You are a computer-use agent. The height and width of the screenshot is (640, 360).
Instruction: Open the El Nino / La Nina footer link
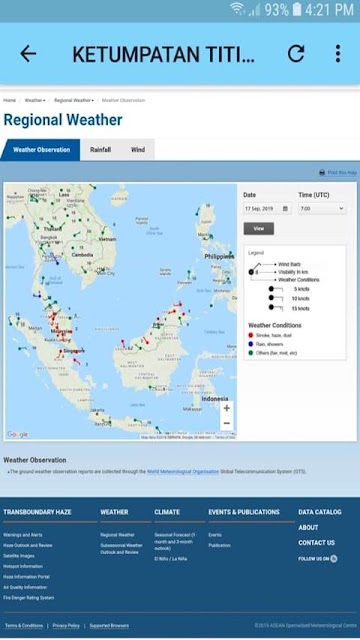tap(171, 559)
